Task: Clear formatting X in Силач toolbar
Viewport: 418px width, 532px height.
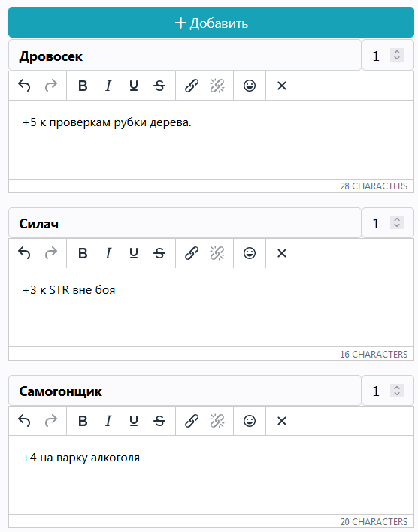Action: tap(282, 253)
